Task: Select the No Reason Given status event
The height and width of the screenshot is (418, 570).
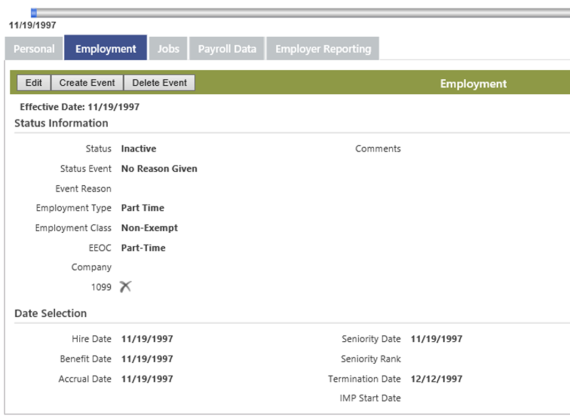Action: click(x=159, y=169)
